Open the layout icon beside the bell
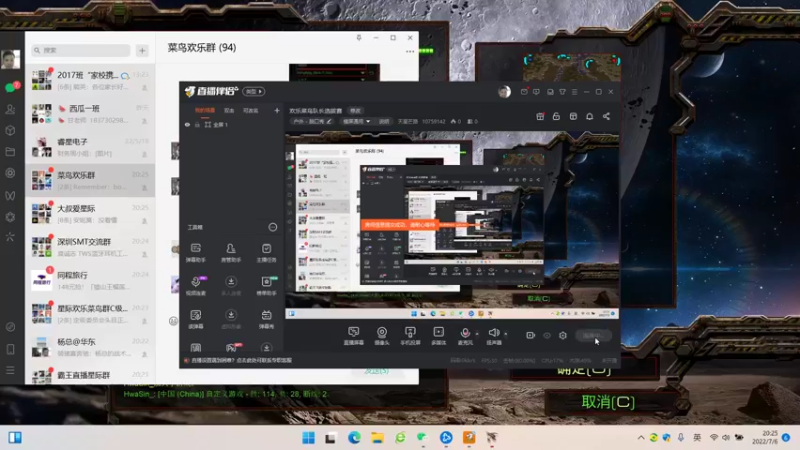 click(x=573, y=116)
